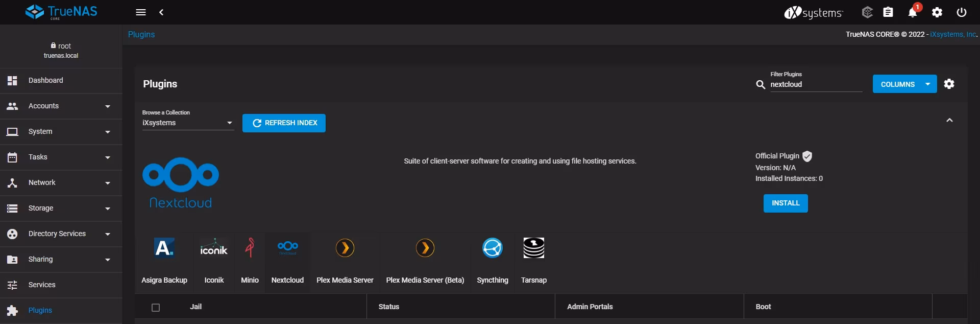Image resolution: width=980 pixels, height=324 pixels.
Task: Open the alerts bell notification icon
Action: coord(913,12)
